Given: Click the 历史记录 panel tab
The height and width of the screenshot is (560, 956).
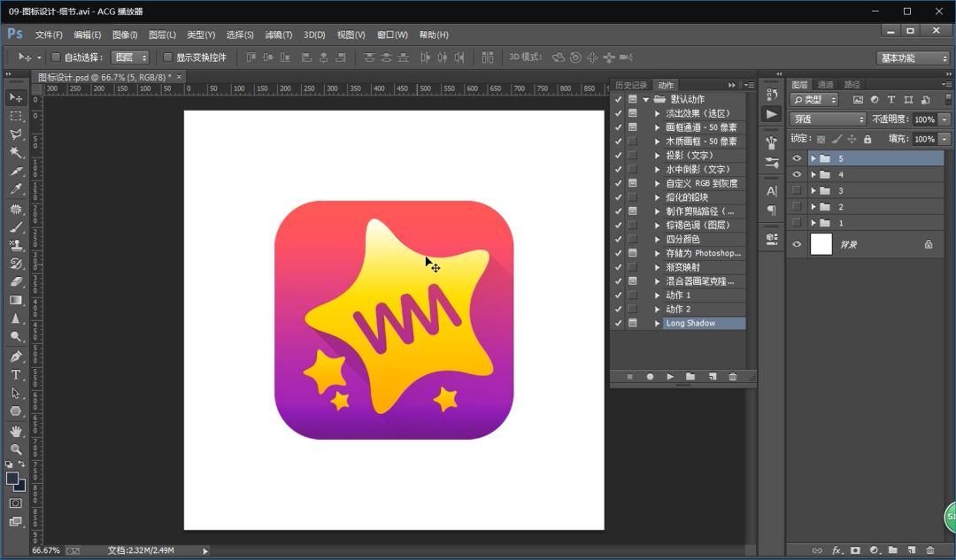Looking at the screenshot, I should (631, 85).
